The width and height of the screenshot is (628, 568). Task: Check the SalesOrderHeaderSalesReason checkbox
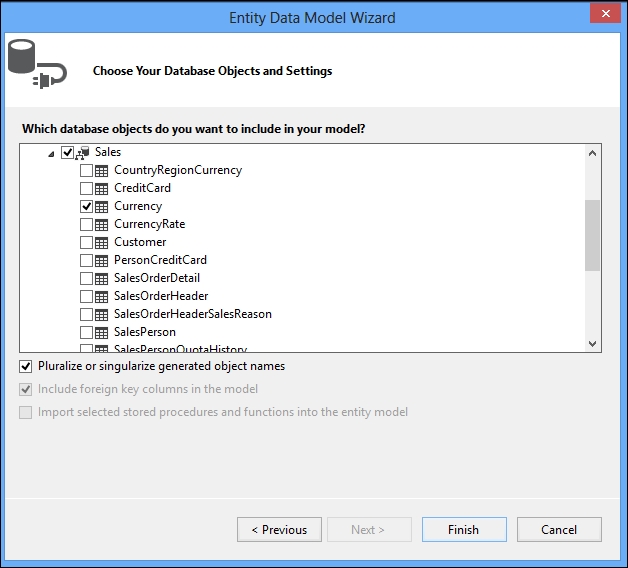pos(86,314)
